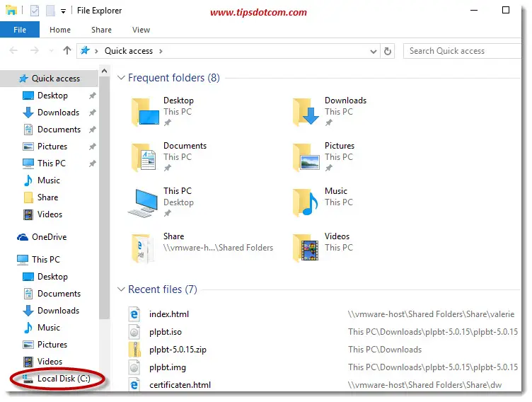Open pinned Downloads under Quick access
This screenshot has height=402, width=532.
point(58,113)
